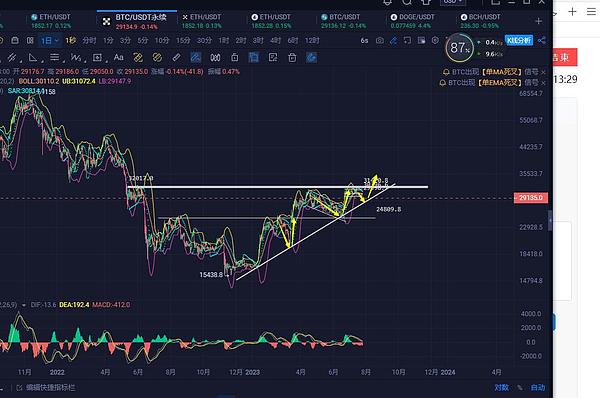
Task: Select the 15分 timeframe
Action: [183, 41]
